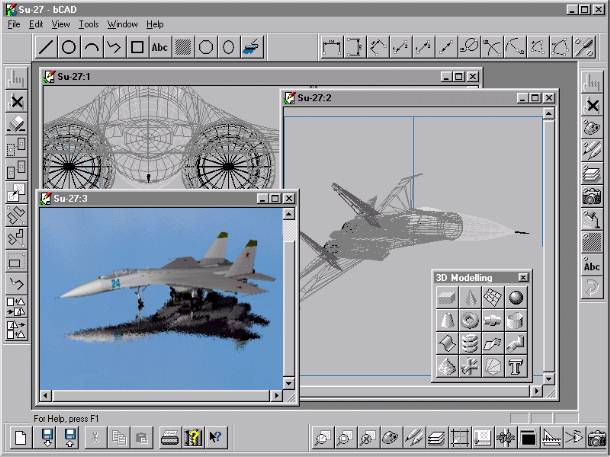Click the Print icon in bottom toolbar
This screenshot has width=610, height=457.
[x=171, y=437]
